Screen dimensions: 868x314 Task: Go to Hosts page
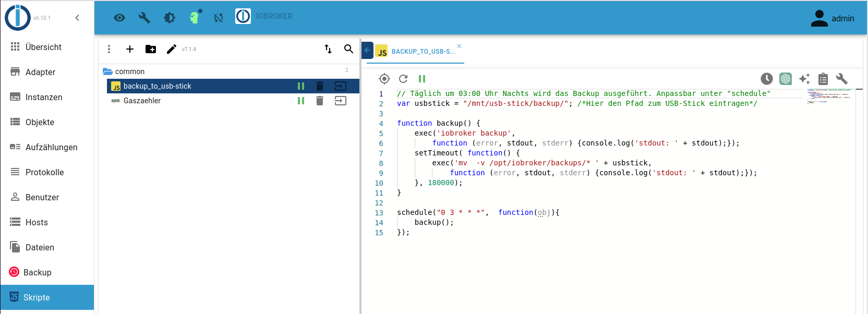click(47, 222)
